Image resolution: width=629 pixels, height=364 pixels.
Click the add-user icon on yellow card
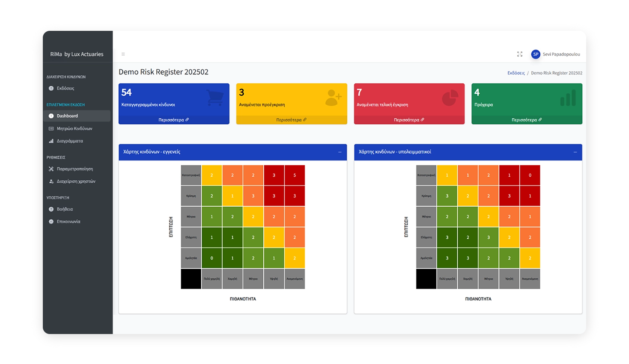[x=333, y=98]
